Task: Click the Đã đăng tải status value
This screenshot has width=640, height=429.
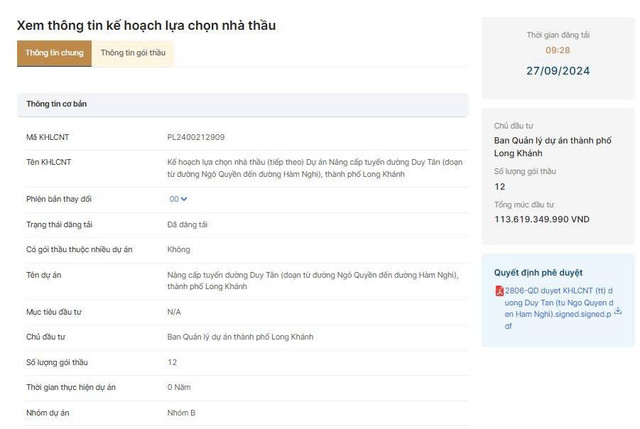Action: tap(187, 225)
